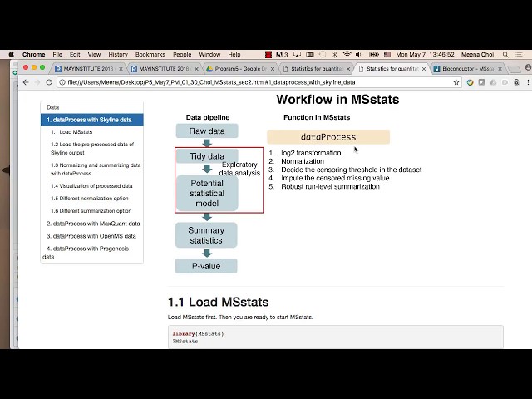Click the browser Forward arrow

37,82
